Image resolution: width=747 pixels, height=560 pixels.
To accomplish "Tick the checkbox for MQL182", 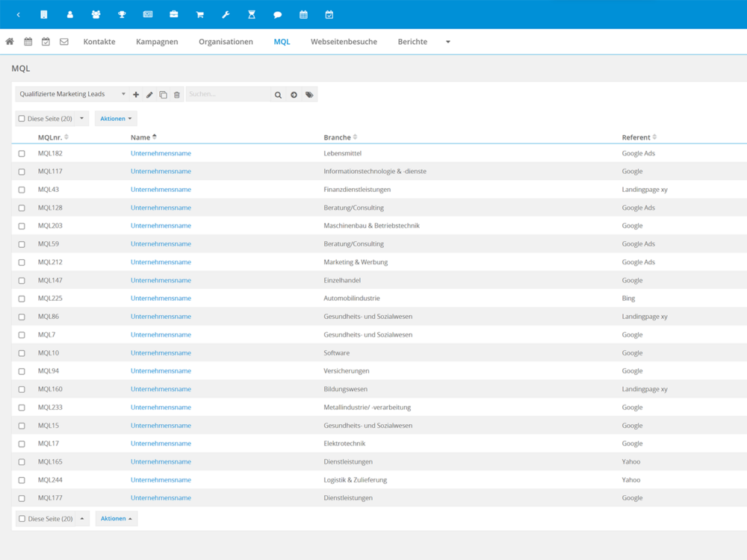I will click(x=22, y=154).
